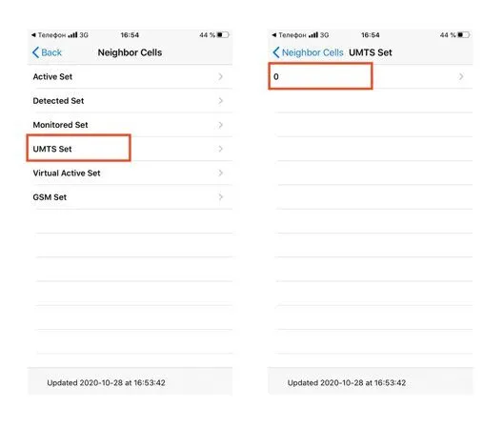
Task: Expand entry 0 chevron in UMTS Set
Action: tap(461, 76)
